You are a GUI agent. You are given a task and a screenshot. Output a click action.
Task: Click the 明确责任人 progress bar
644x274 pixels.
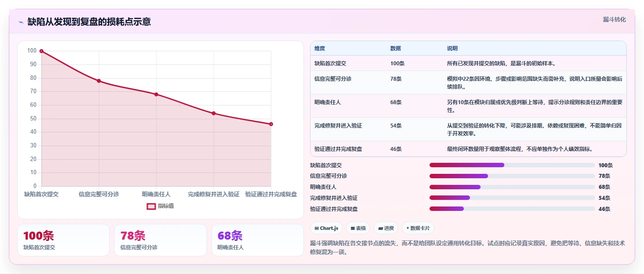click(512, 187)
